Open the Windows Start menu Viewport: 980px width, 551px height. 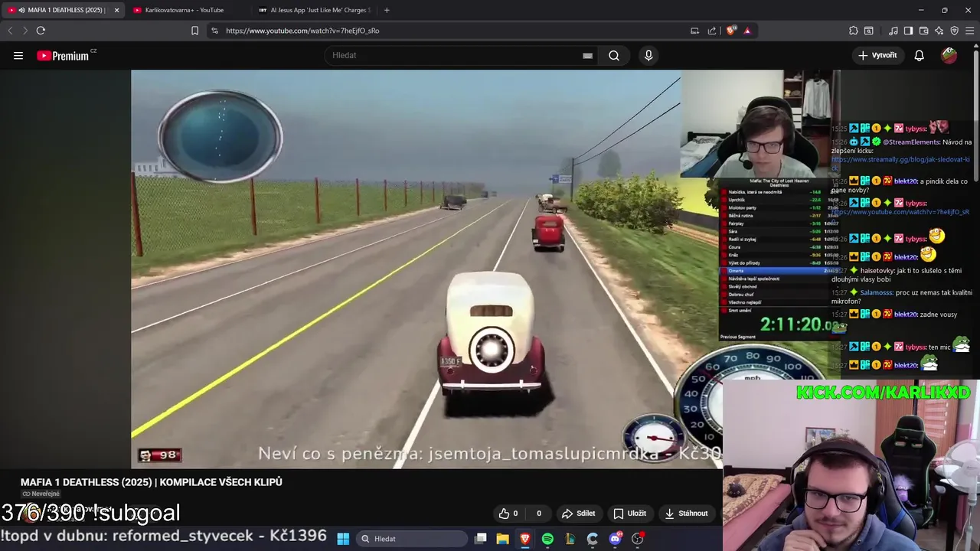(343, 539)
